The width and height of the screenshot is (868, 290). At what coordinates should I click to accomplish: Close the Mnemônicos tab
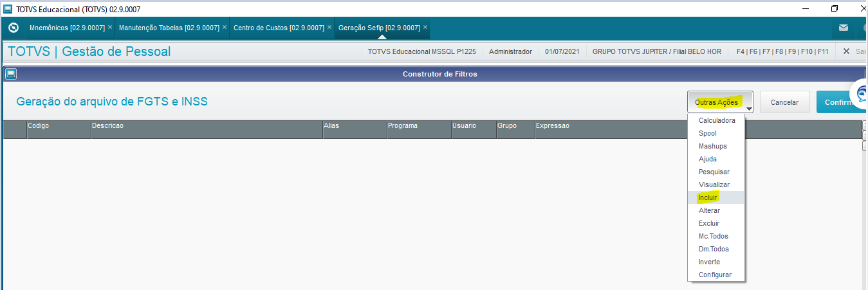110,28
